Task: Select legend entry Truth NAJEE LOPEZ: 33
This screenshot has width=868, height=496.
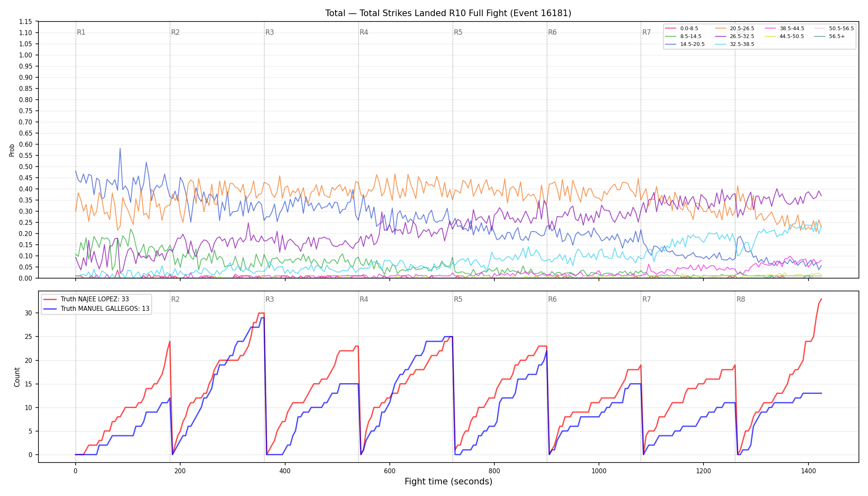Action: (86, 299)
